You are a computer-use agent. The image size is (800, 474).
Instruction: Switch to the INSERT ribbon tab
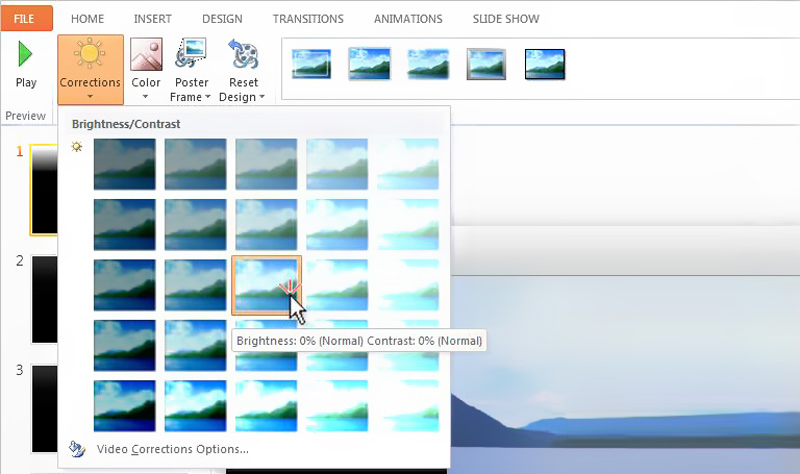(153, 19)
